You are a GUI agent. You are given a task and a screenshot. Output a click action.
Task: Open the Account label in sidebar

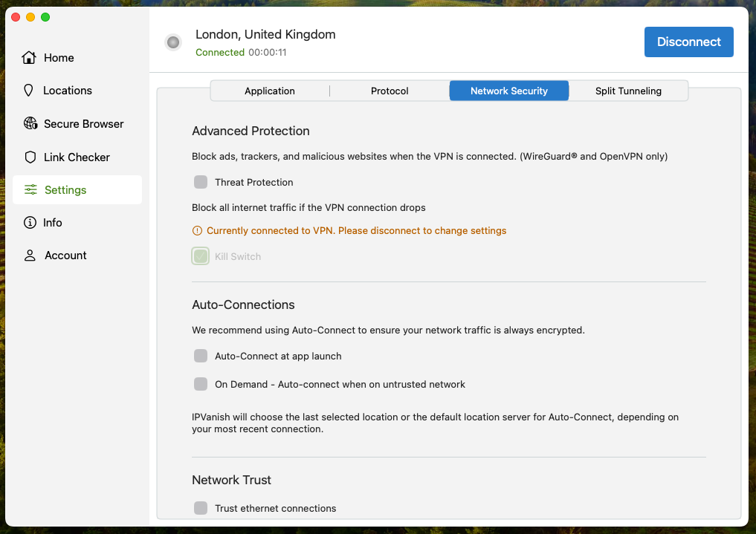[65, 255]
